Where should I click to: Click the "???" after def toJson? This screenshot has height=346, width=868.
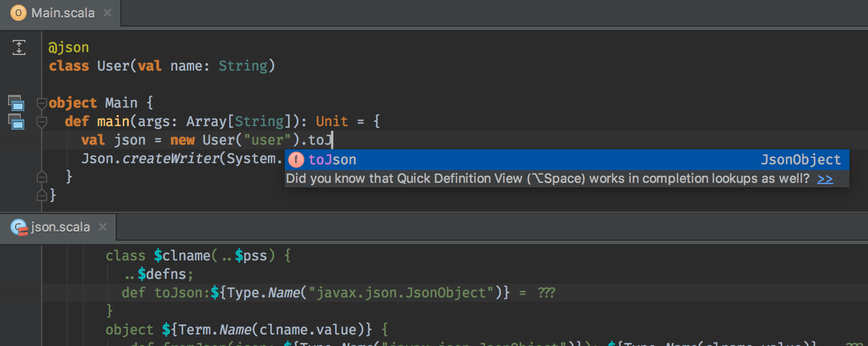pos(546,293)
